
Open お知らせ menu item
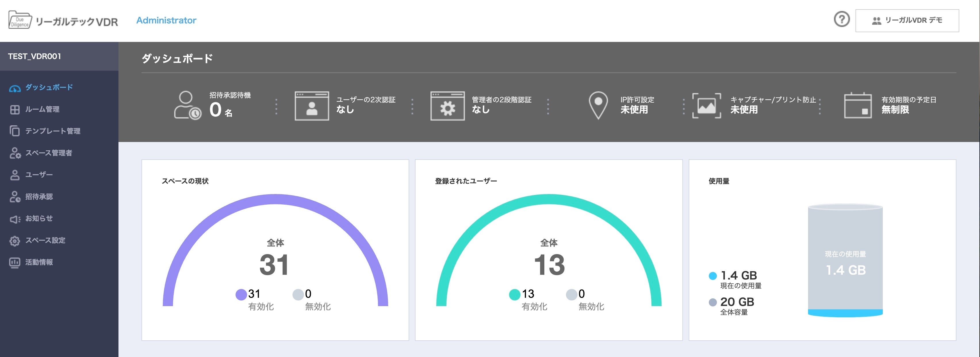point(39,219)
